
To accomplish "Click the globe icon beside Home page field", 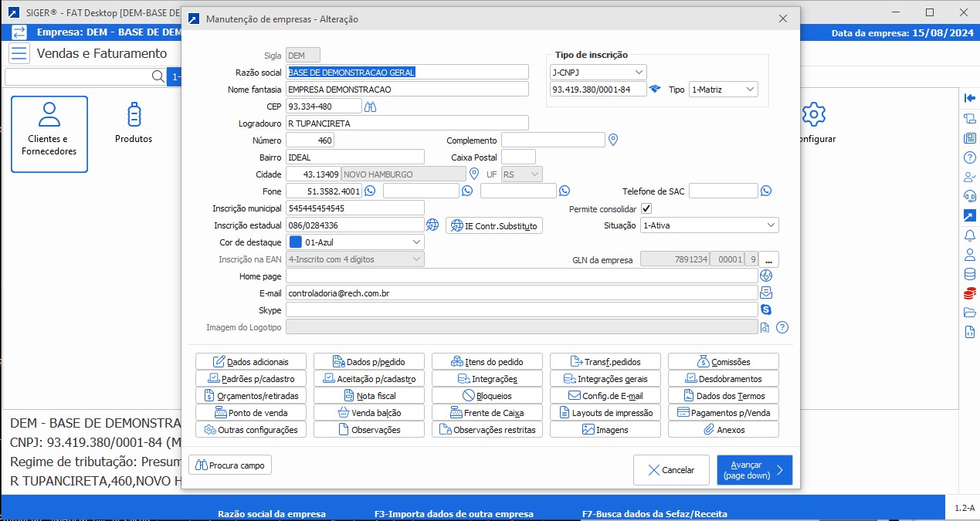I will [766, 276].
